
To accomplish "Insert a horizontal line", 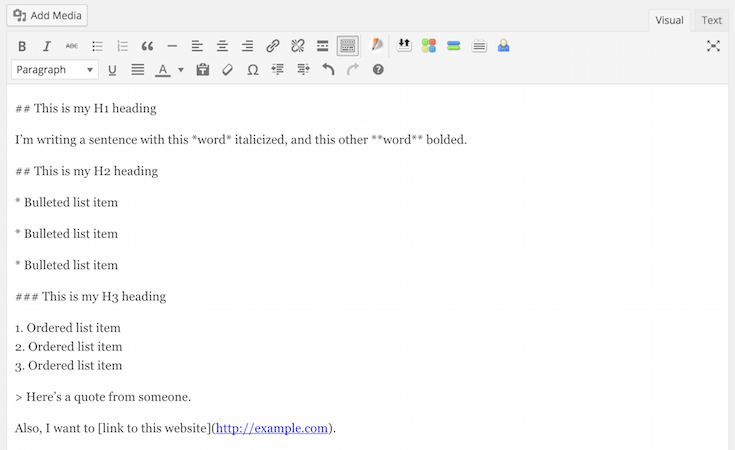I will coord(172,46).
